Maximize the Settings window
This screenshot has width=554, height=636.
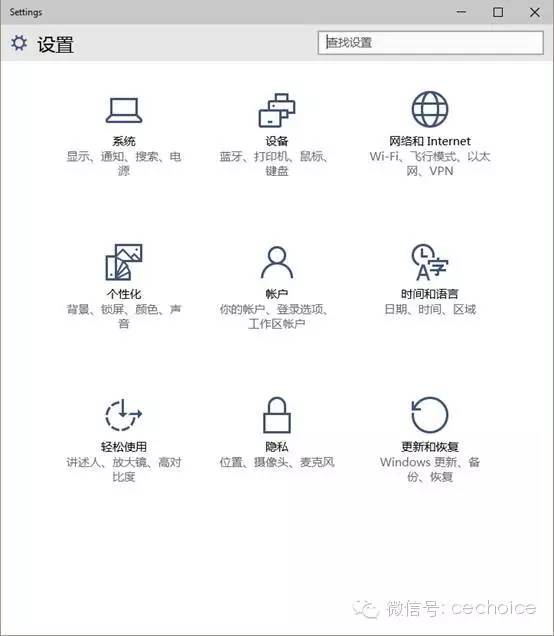pyautogui.click(x=498, y=12)
